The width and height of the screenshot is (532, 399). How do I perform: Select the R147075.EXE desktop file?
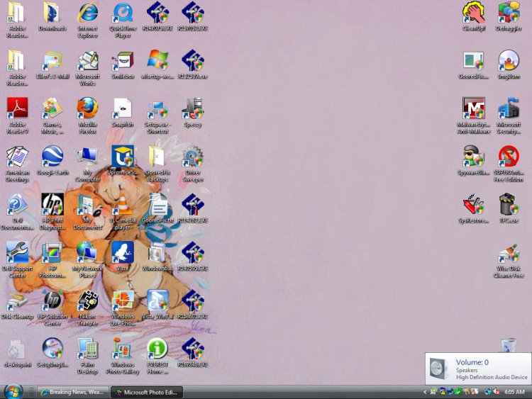[157, 16]
